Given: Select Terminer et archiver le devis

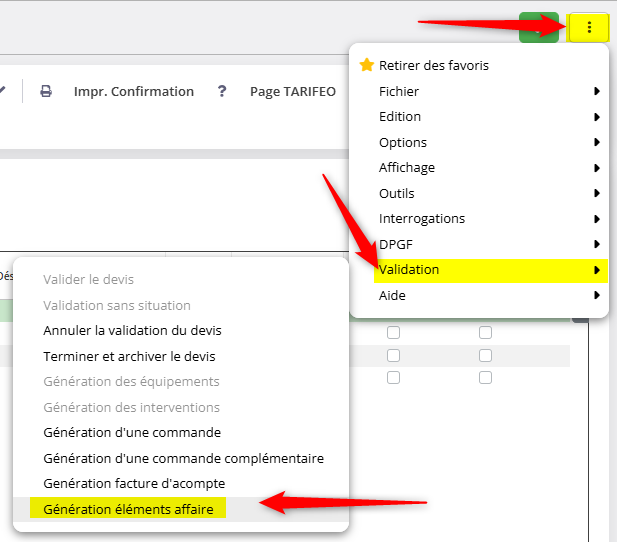Looking at the screenshot, I should pos(129,356).
